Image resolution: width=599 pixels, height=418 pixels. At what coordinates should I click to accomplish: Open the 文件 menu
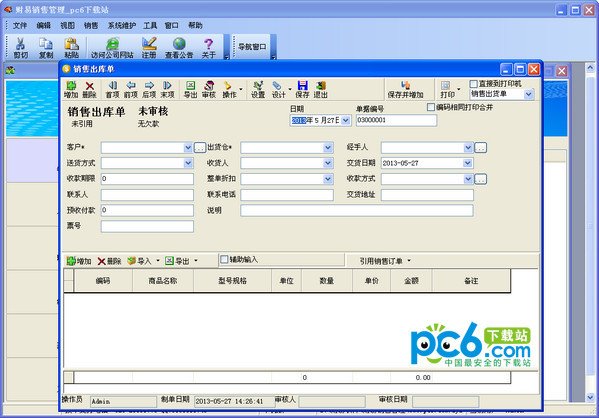point(20,26)
